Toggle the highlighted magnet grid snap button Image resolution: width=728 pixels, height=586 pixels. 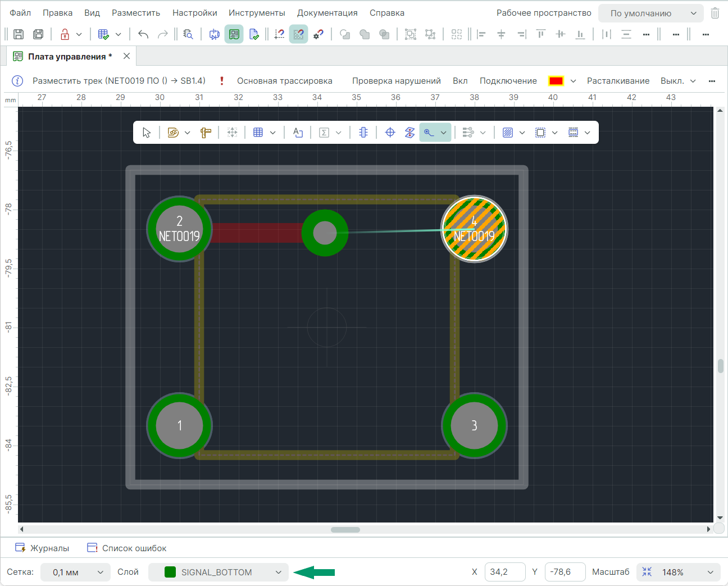[x=298, y=34]
